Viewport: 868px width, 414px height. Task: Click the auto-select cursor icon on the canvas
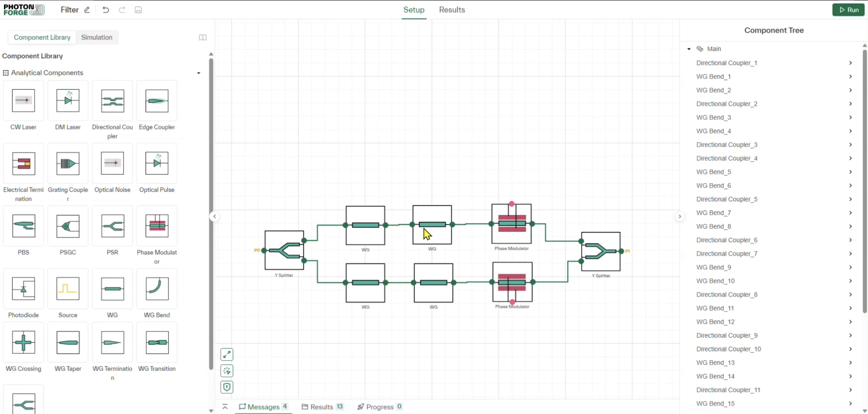click(227, 371)
